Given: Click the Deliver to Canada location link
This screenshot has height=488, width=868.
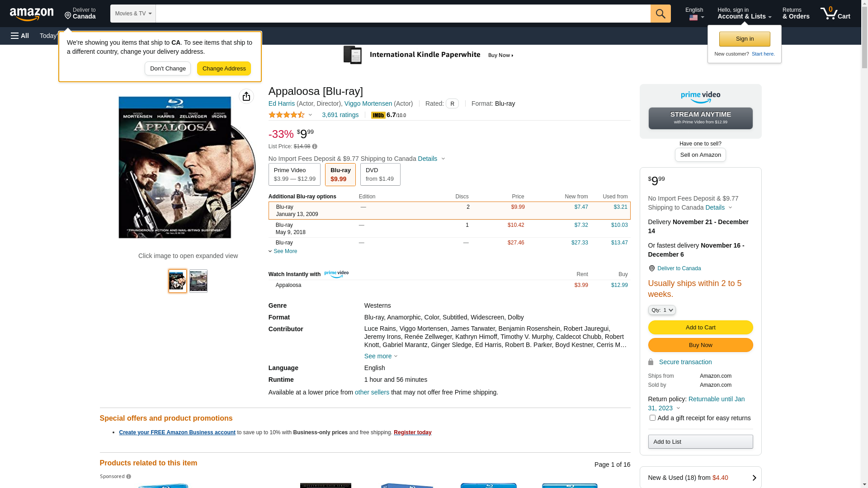Looking at the screenshot, I should 80,14.
